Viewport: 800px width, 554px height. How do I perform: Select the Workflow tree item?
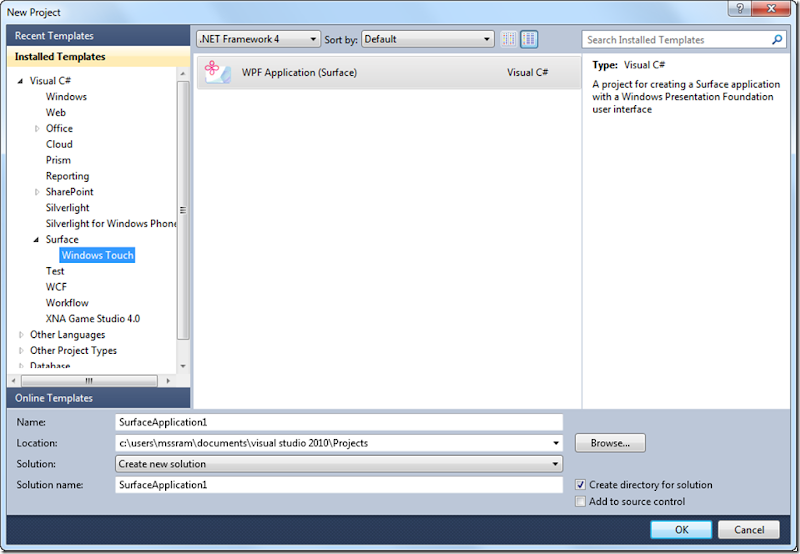(67, 303)
